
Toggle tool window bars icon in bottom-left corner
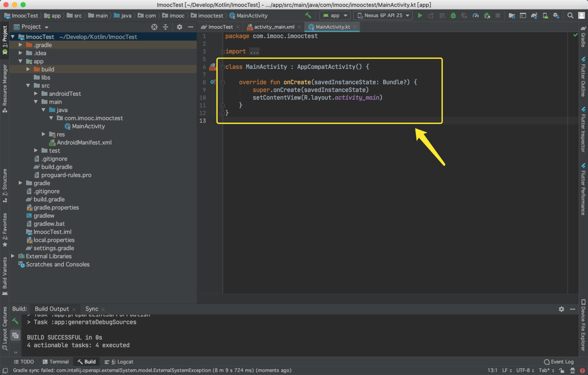(5, 370)
